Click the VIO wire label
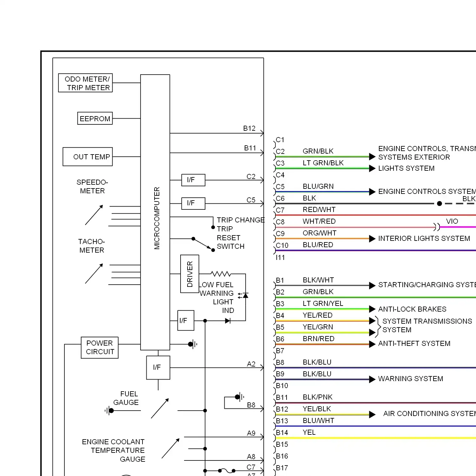The width and height of the screenshot is (476, 476). 452,221
